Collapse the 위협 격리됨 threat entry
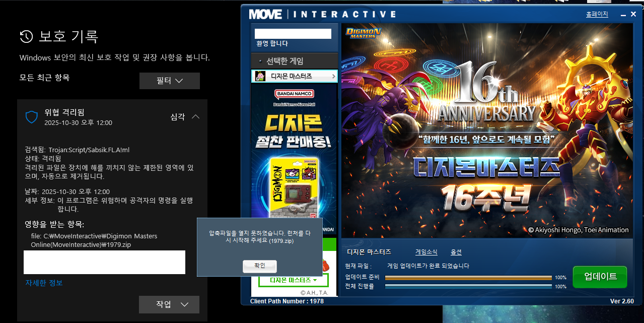 (x=196, y=117)
